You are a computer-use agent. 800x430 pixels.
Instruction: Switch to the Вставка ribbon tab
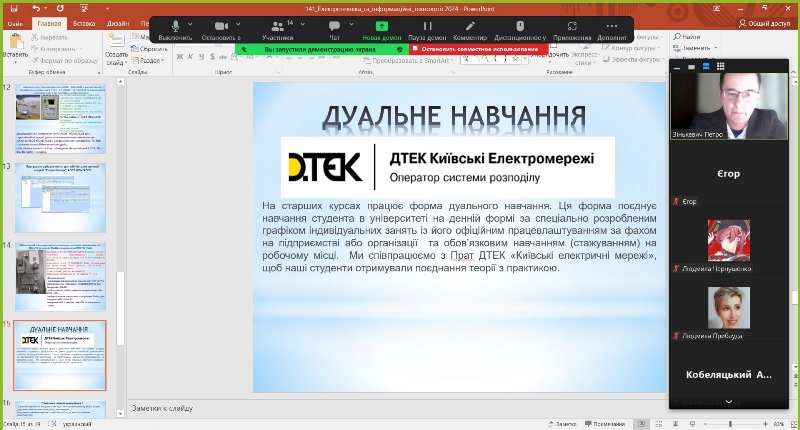click(x=84, y=23)
